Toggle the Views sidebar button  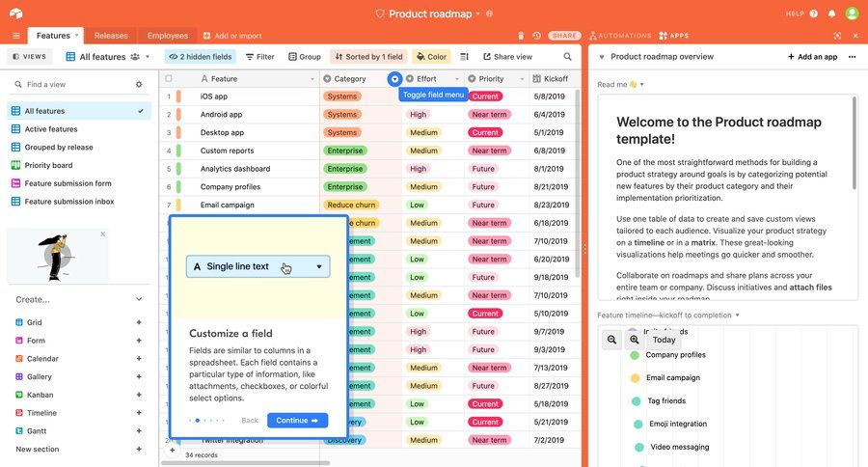[29, 57]
